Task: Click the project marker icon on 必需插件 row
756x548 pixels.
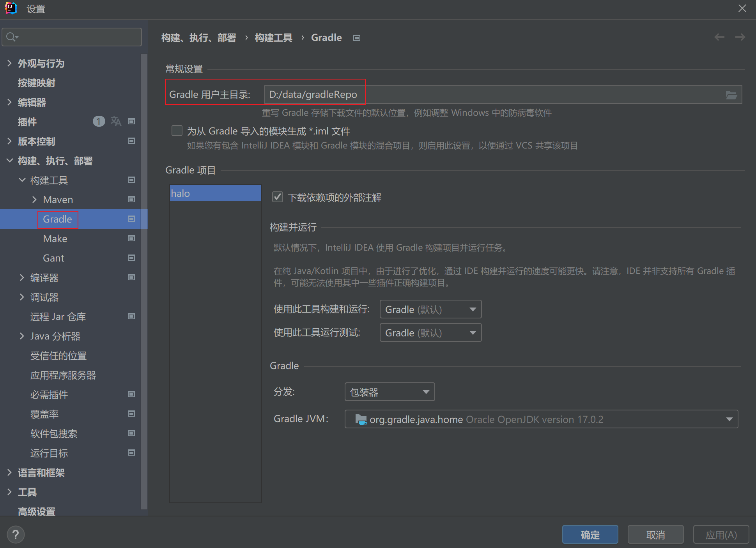Action: pyautogui.click(x=131, y=394)
